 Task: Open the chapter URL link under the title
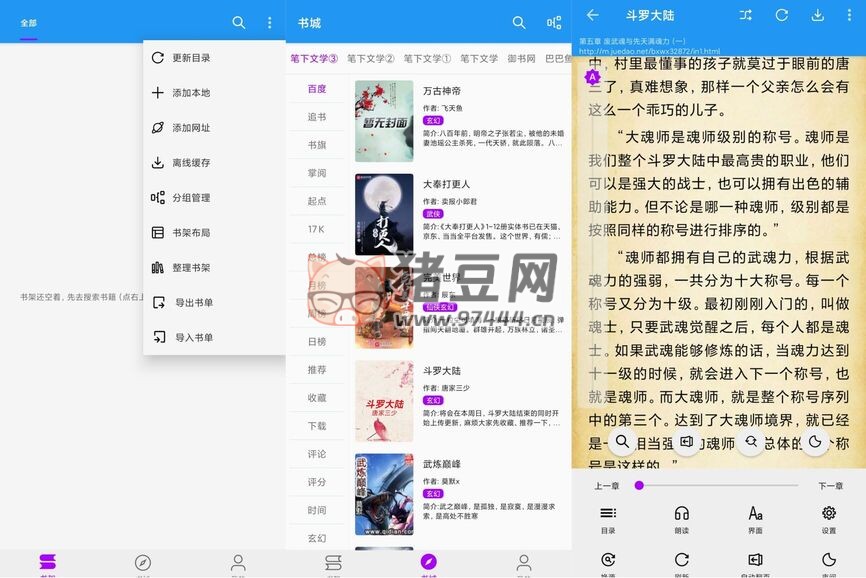[650, 51]
